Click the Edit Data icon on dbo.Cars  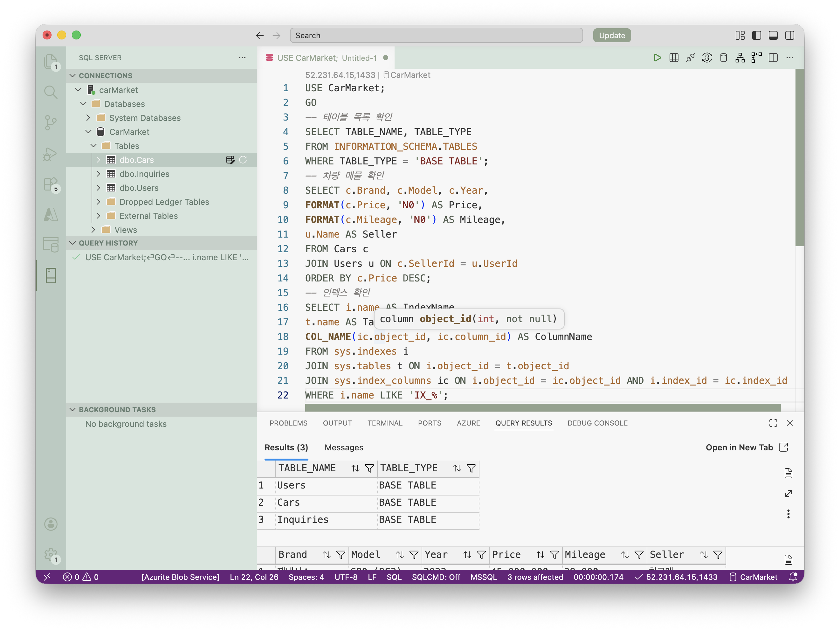tap(230, 160)
